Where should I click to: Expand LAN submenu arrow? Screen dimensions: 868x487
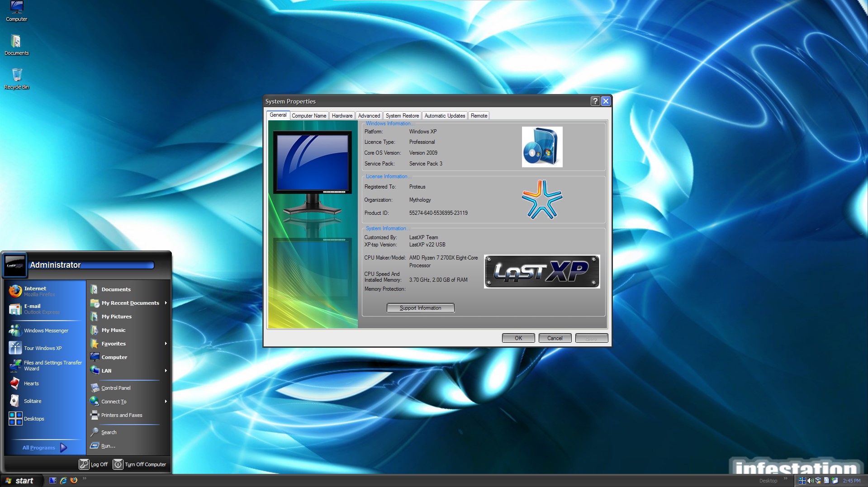point(166,371)
